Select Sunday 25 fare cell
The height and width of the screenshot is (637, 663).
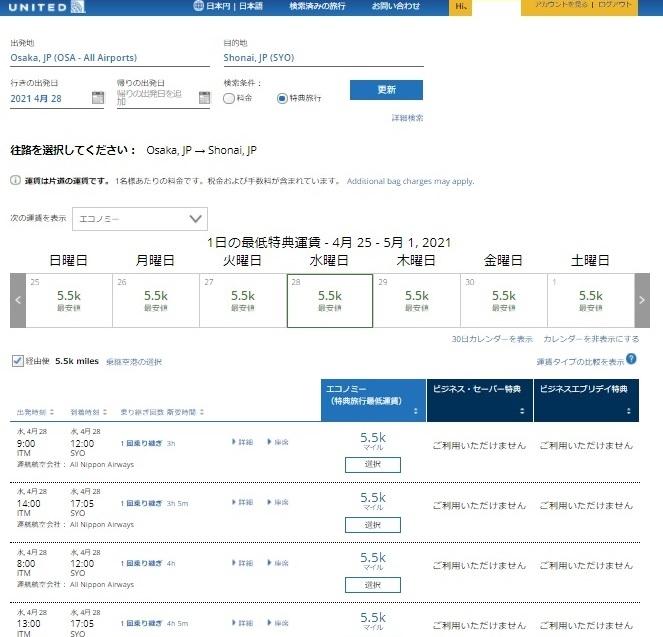(69, 300)
